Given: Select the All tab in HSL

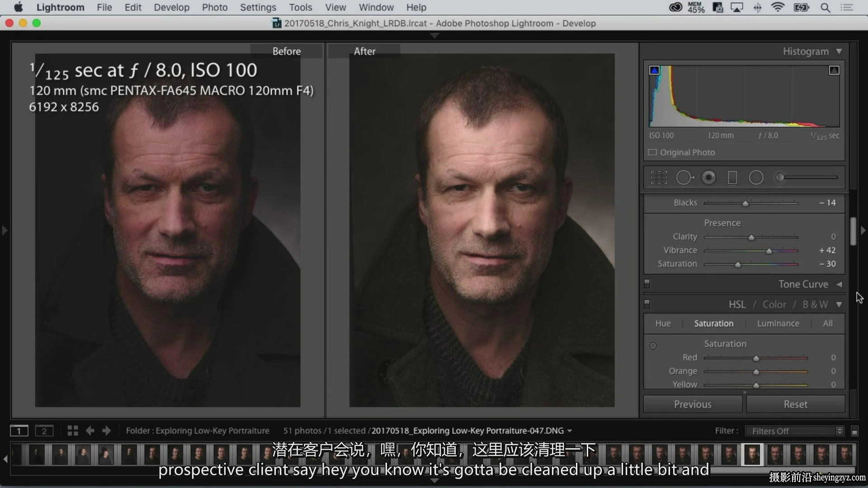Looking at the screenshot, I should [828, 324].
